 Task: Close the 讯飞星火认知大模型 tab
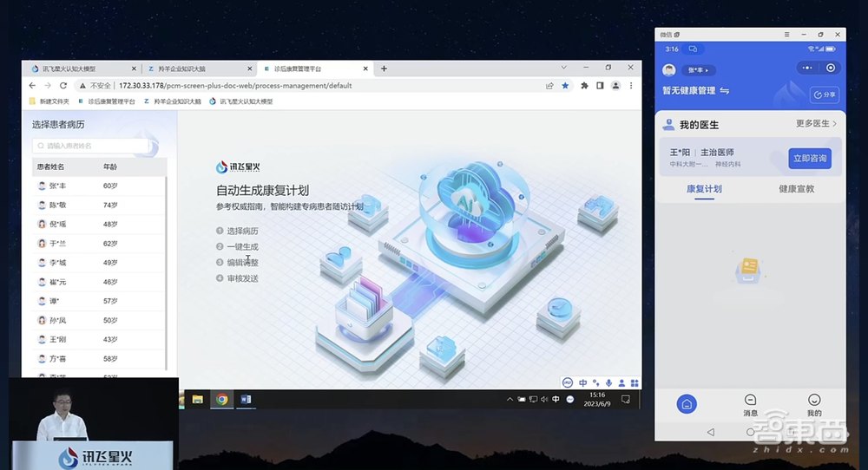click(134, 69)
